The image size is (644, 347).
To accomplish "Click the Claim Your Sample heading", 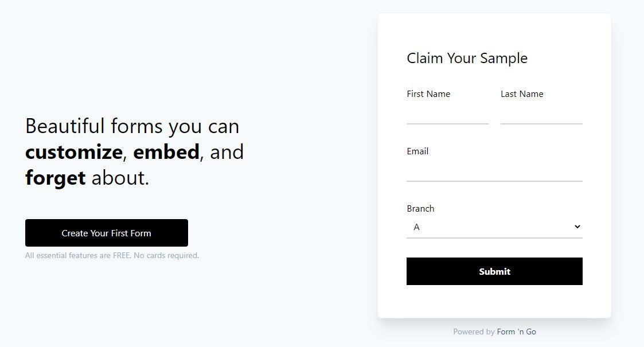I will tap(467, 58).
